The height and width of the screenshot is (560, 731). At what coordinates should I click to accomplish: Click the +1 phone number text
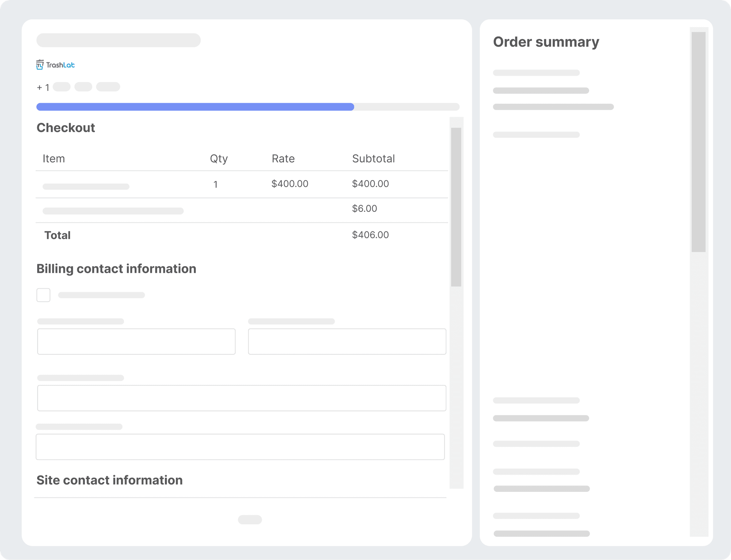pos(43,87)
